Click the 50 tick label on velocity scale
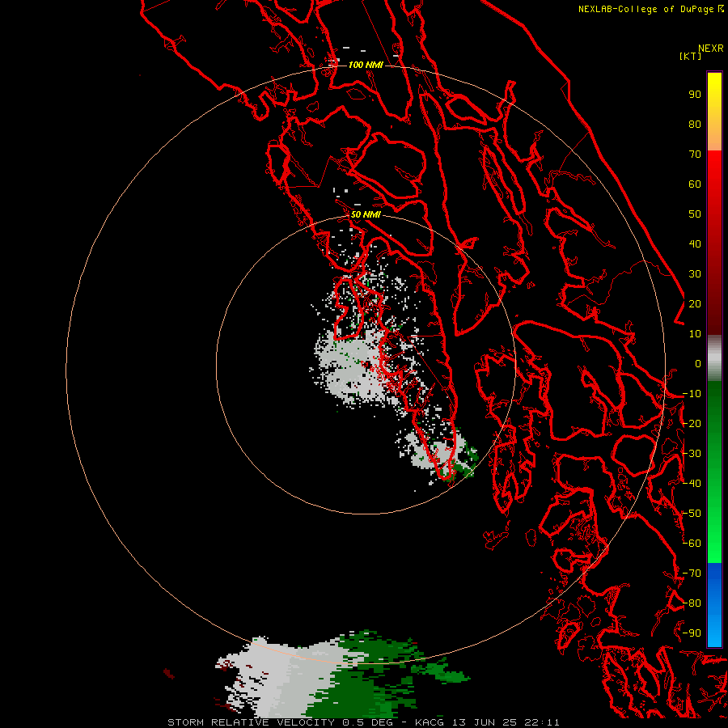This screenshot has width=728, height=728. [695, 214]
